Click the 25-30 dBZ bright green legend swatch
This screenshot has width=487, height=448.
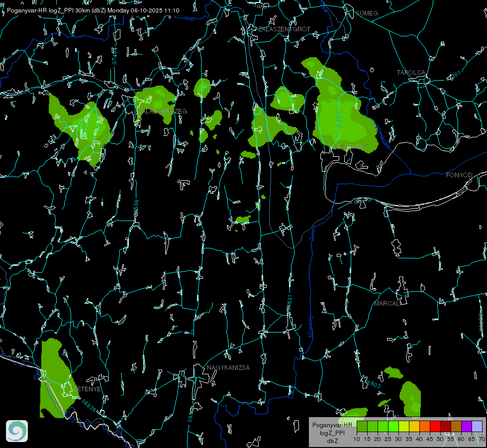click(393, 426)
